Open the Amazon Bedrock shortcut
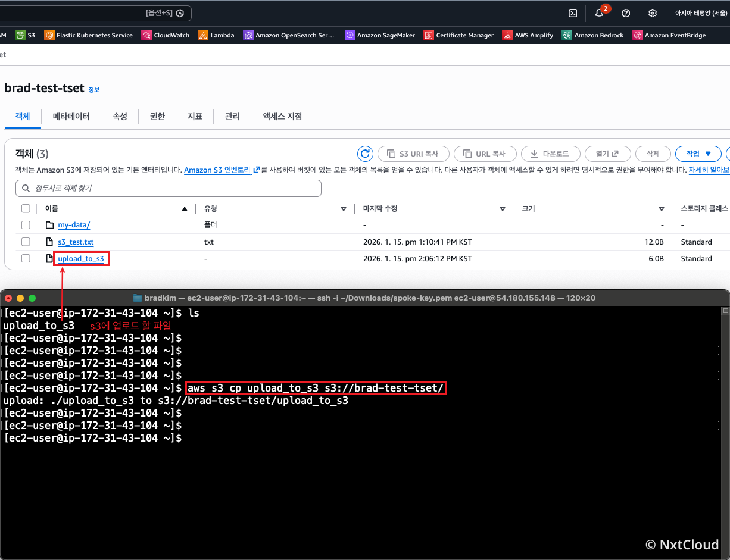The width and height of the screenshot is (730, 560). [x=592, y=35]
